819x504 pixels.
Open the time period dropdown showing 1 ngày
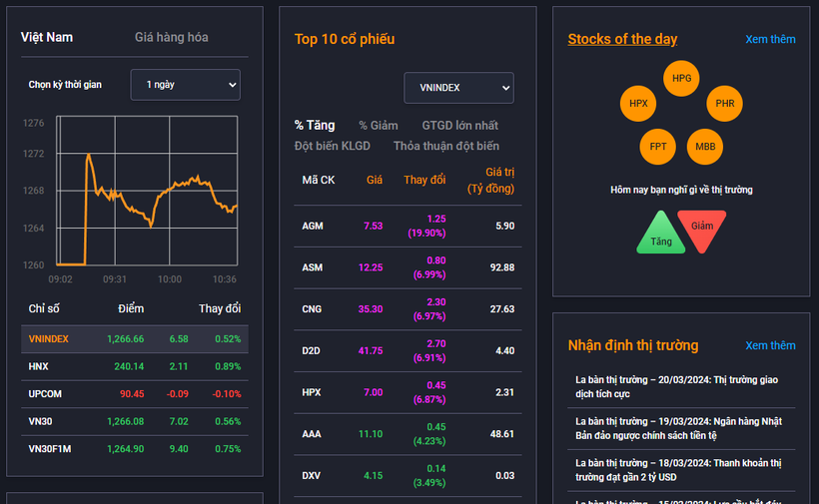[186, 85]
